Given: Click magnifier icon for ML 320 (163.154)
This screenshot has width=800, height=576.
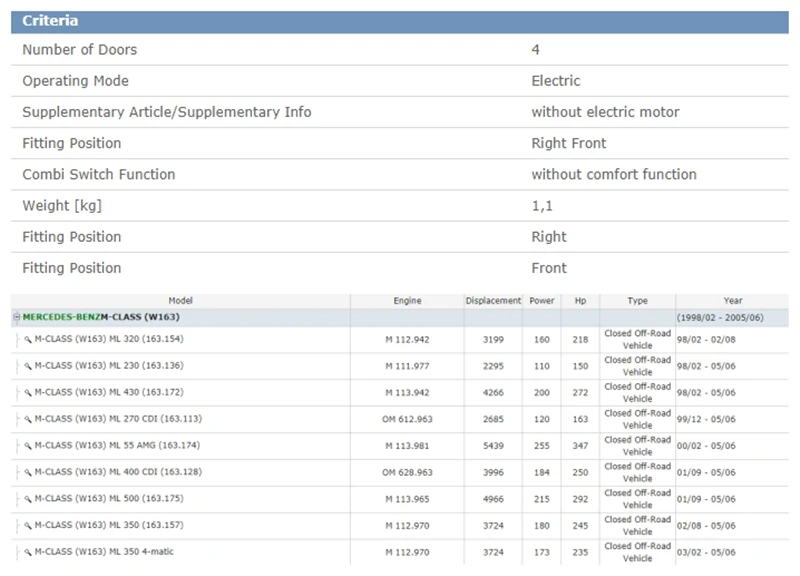Looking at the screenshot, I should pos(28,339).
